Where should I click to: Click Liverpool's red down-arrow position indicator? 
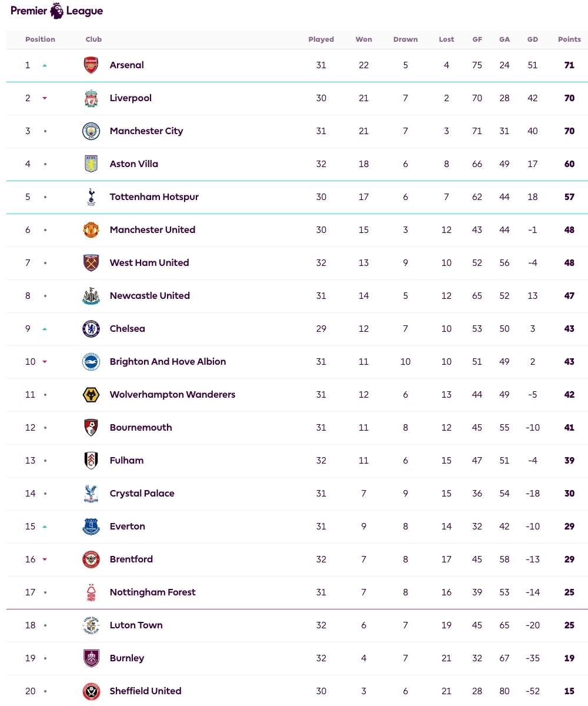click(x=45, y=98)
